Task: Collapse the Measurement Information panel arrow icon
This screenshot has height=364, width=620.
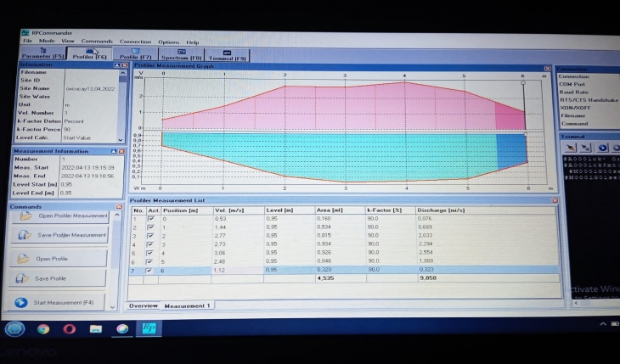Action: tap(114, 151)
